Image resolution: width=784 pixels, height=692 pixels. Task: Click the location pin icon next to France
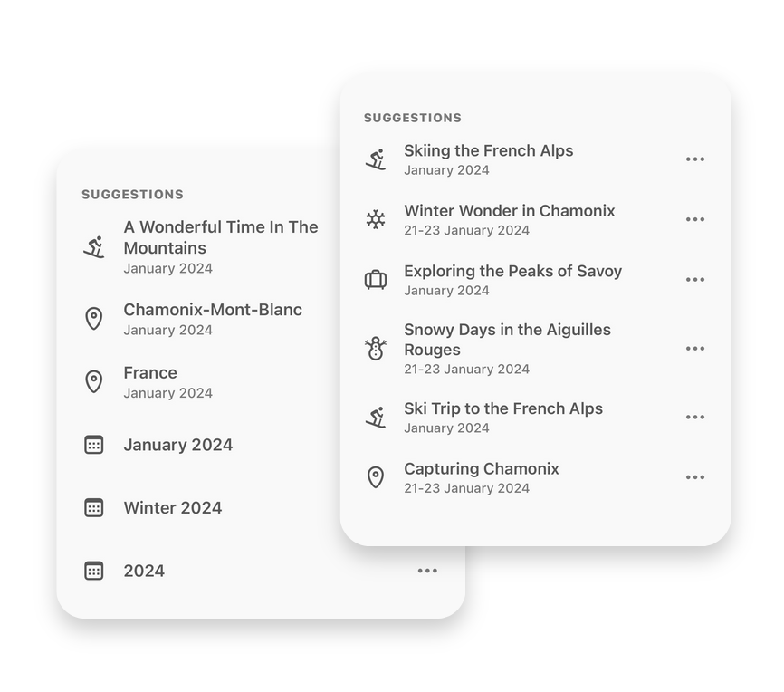(x=94, y=381)
